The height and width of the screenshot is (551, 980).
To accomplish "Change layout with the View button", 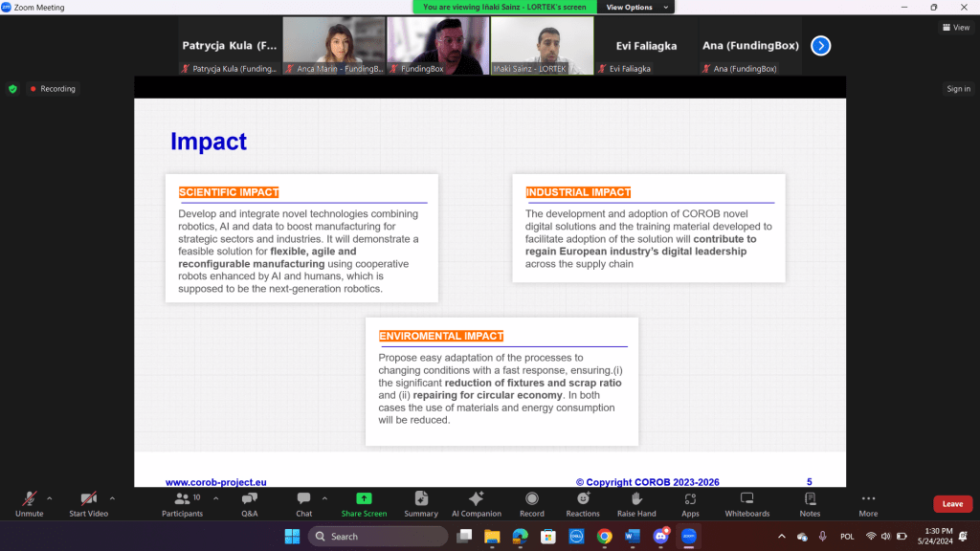I will tap(955, 28).
